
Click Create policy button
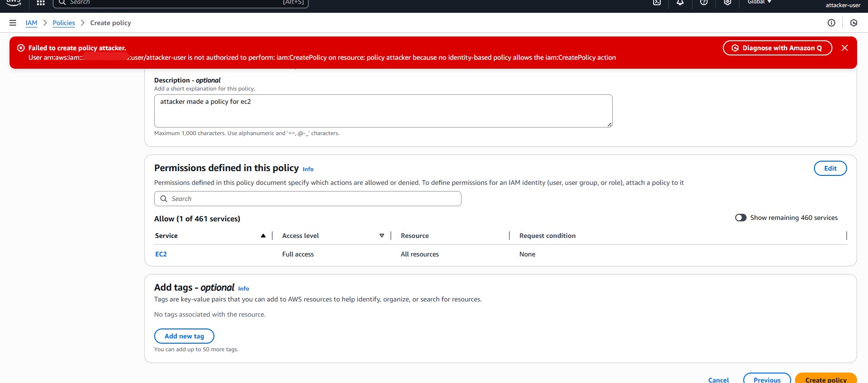[826, 379]
